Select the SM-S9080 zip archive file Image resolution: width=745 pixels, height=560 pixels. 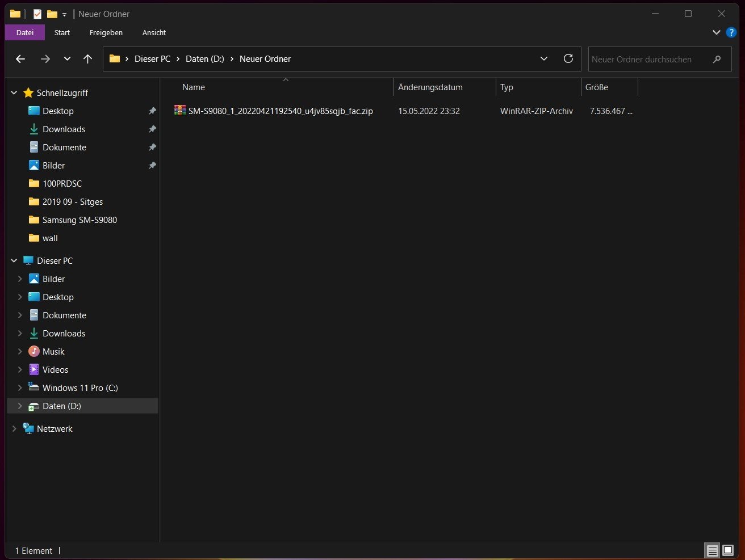[x=281, y=111]
